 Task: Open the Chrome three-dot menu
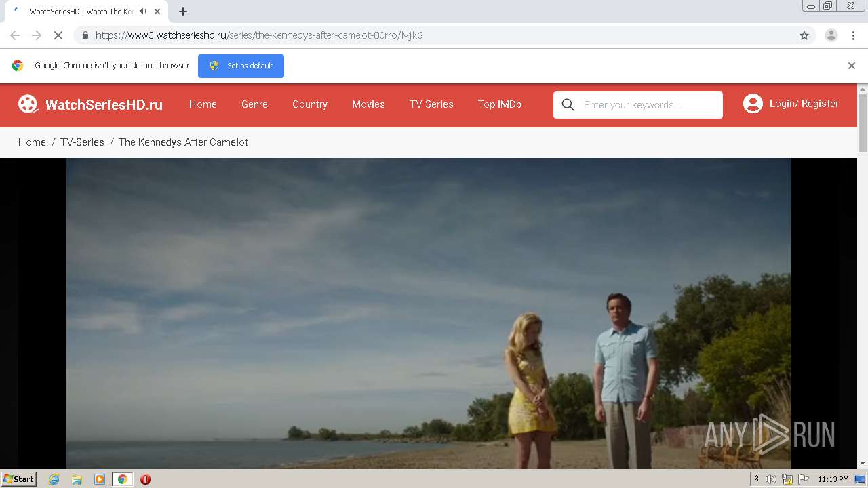coord(853,35)
